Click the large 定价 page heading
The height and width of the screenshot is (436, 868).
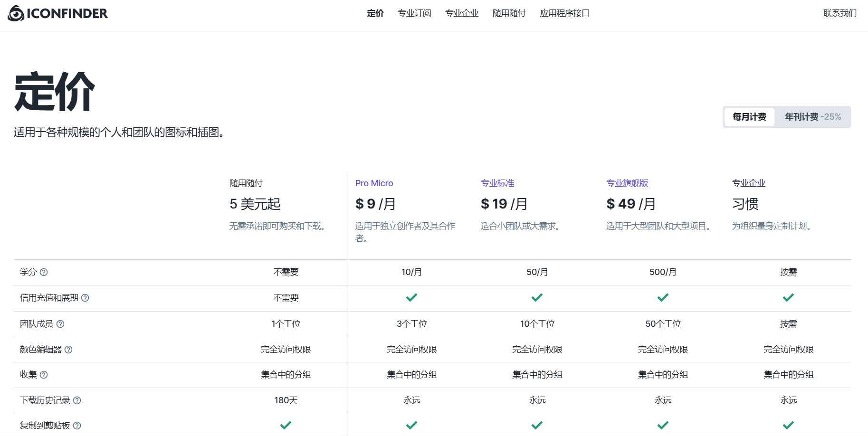55,92
